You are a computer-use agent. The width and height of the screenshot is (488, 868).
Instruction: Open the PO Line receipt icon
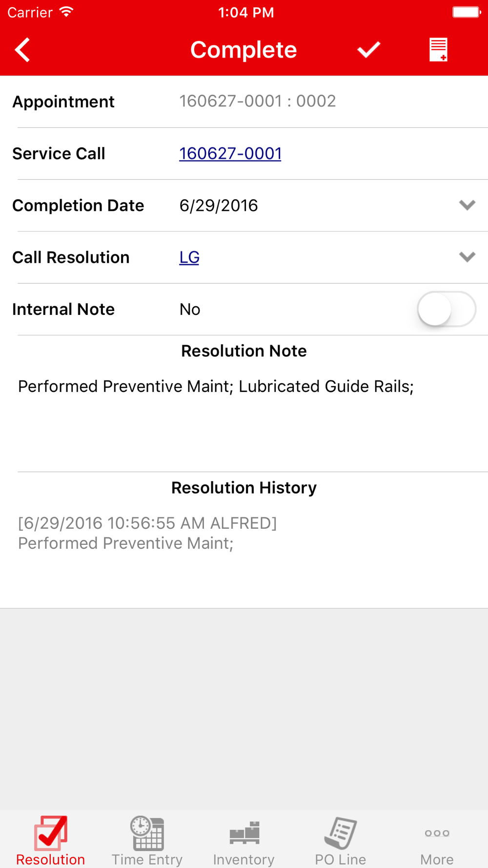341,833
